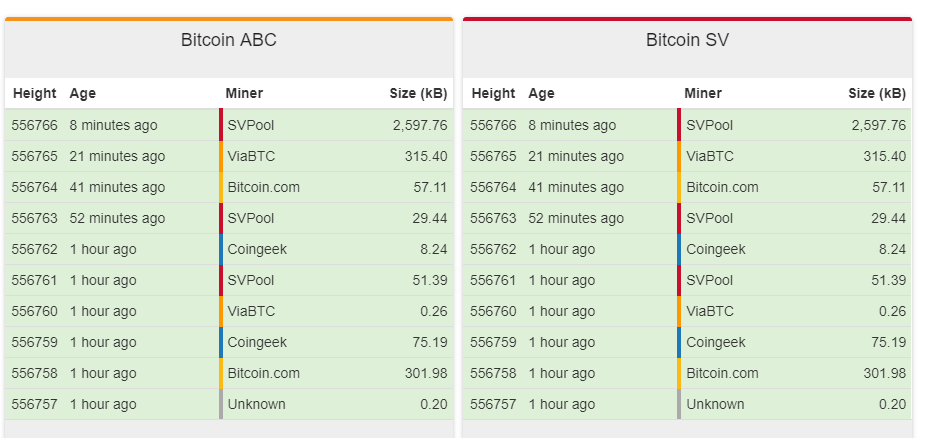Click red color bar beside SVPool at block 556766 in Bitcoin ABC
This screenshot has width=929, height=438.
pyautogui.click(x=221, y=126)
